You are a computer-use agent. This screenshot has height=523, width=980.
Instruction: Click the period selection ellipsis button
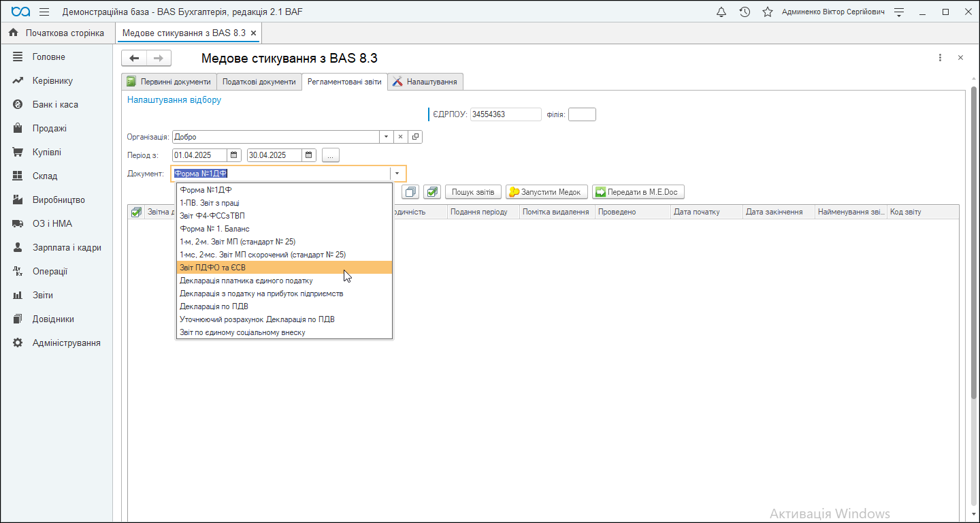tap(330, 155)
